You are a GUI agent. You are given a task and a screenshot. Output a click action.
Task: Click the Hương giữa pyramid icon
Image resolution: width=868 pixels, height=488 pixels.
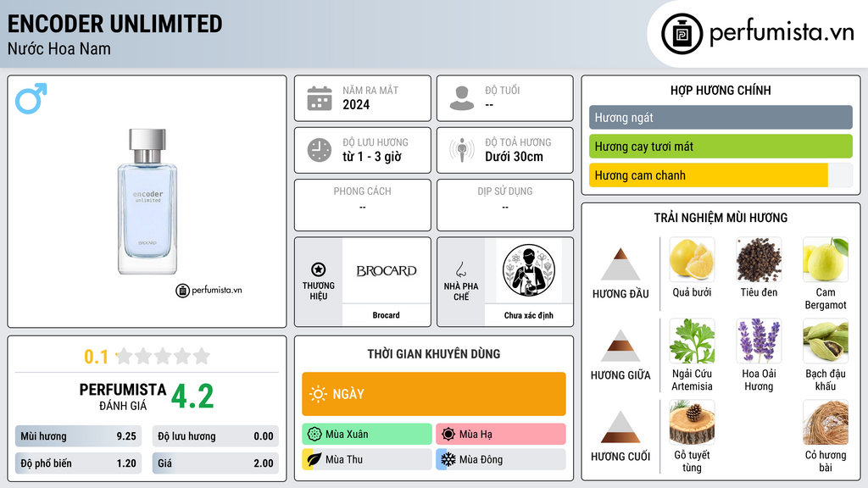pyautogui.click(x=620, y=346)
